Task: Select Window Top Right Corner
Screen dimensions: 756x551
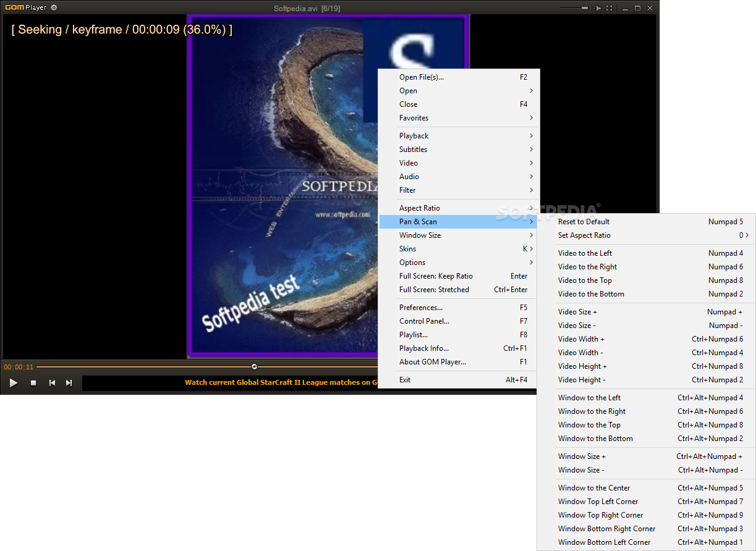Action: pyautogui.click(x=647, y=515)
